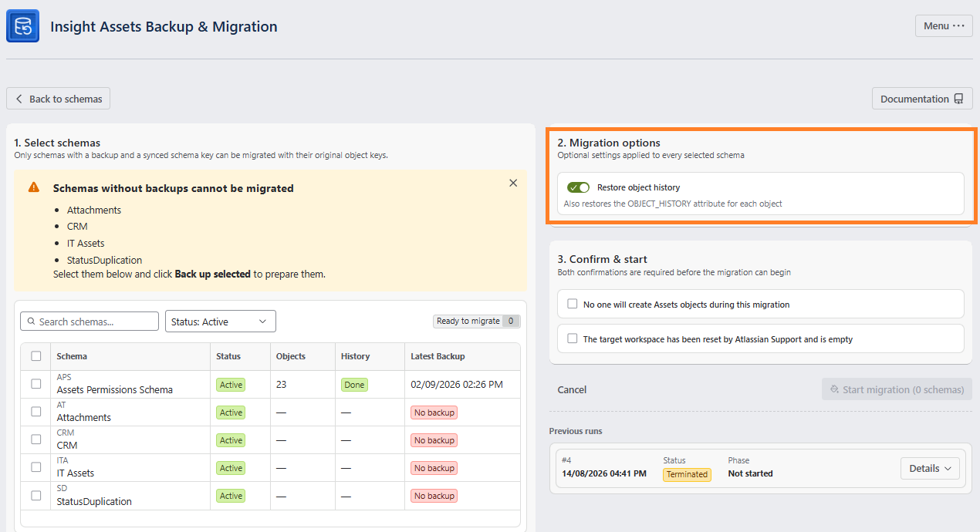This screenshot has height=532, width=980.
Task: Click into the Search schemas field
Action: pos(90,322)
